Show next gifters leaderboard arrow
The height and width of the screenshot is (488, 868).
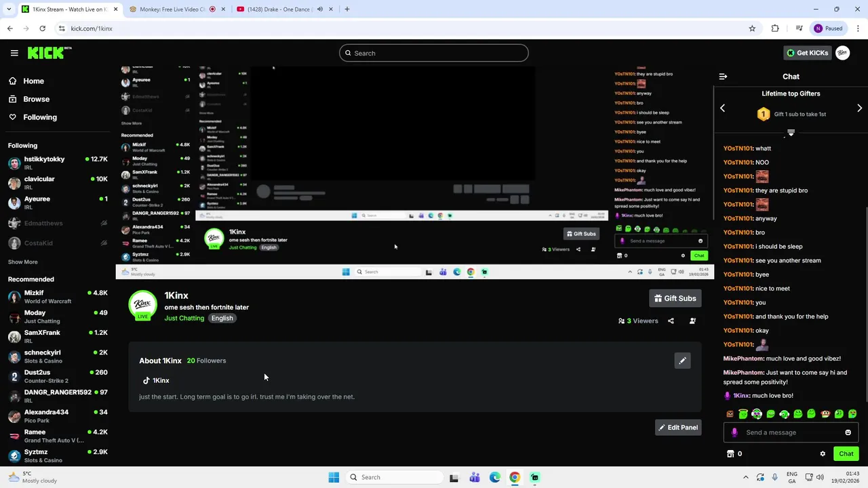click(859, 108)
